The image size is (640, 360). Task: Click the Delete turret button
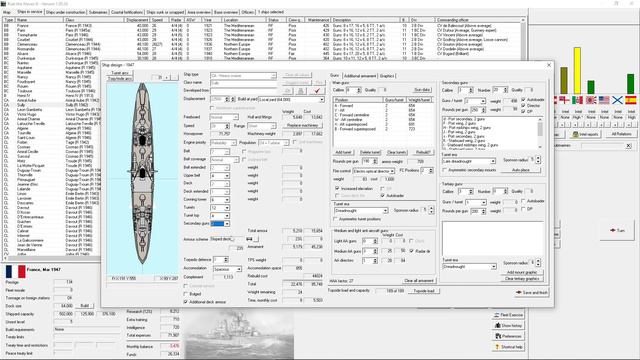point(370,152)
